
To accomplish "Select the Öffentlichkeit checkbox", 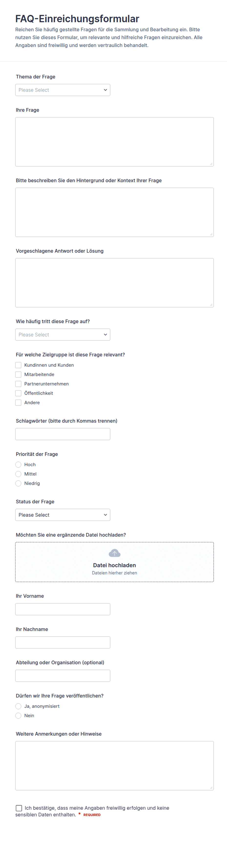I will point(18,393).
